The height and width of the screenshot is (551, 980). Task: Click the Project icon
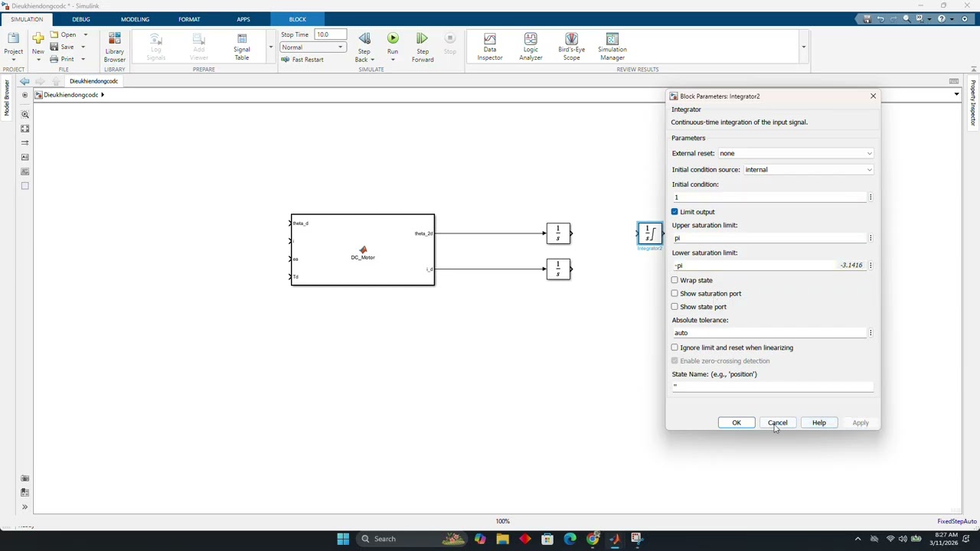(13, 37)
